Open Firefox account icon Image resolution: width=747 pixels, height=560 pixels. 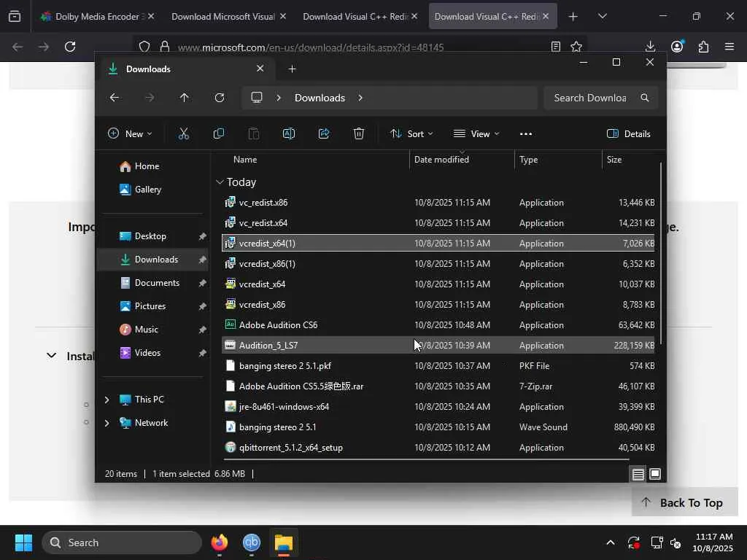click(x=677, y=46)
